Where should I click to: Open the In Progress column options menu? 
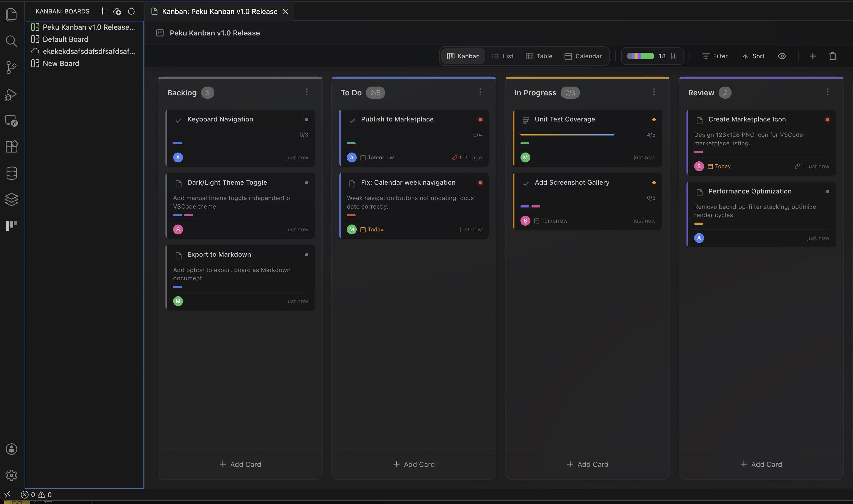click(654, 92)
